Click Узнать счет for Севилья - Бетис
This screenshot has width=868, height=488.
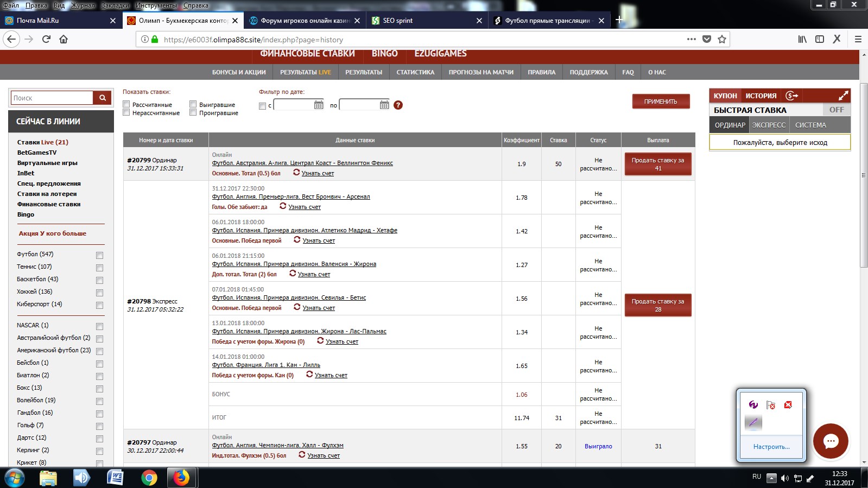[x=319, y=308]
